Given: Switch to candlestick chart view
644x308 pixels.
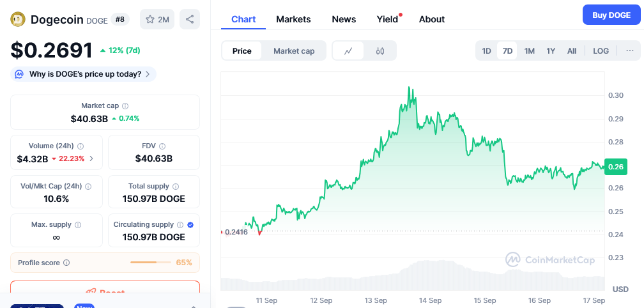Looking at the screenshot, I should (380, 51).
